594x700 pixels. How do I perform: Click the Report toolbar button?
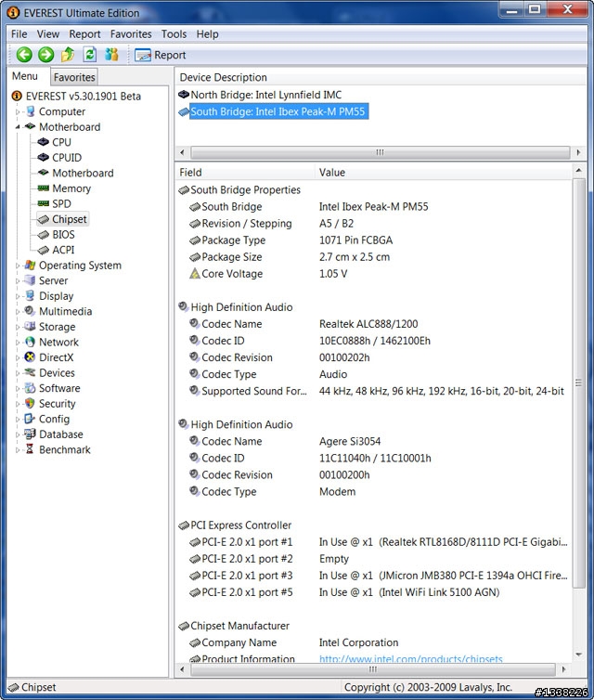coord(161,55)
